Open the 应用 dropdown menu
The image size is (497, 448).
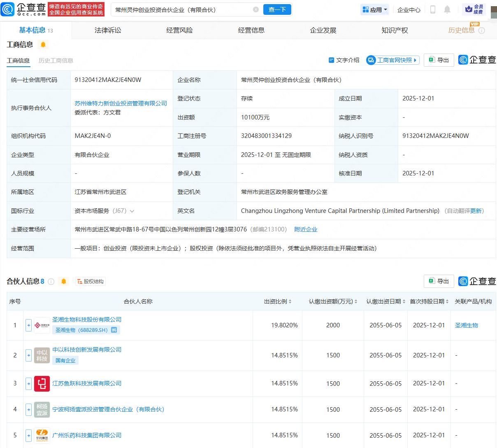[x=374, y=9]
